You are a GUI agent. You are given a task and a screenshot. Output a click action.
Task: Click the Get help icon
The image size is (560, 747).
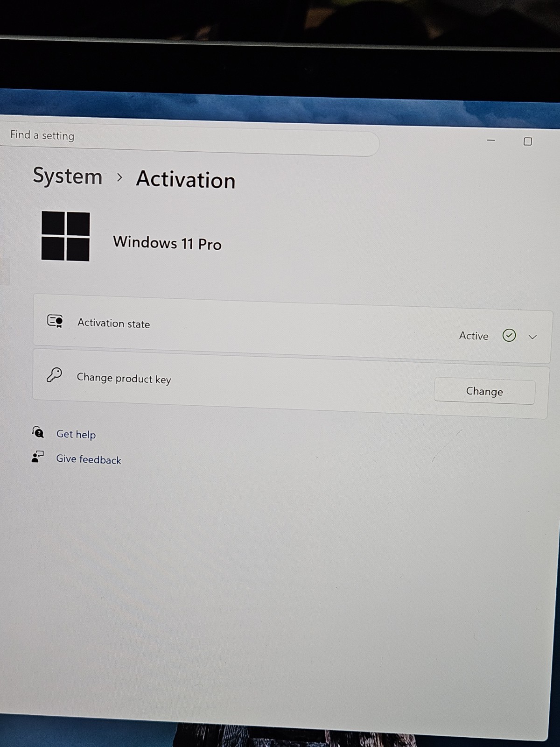38,432
